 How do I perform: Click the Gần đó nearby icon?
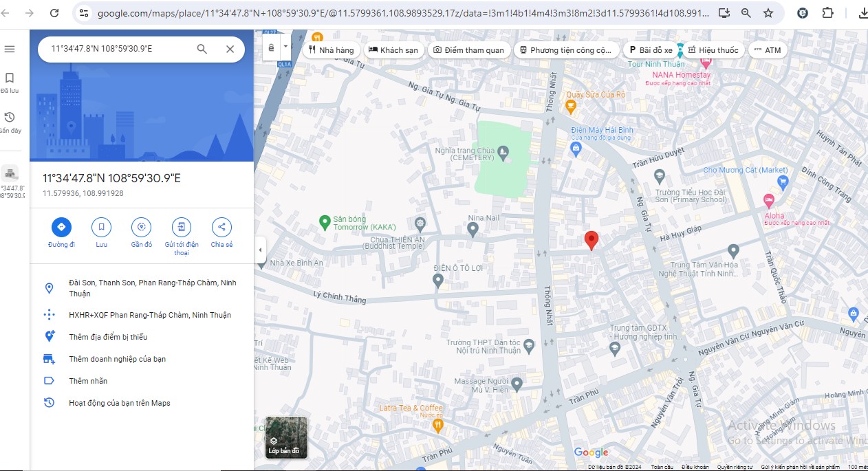click(x=141, y=227)
